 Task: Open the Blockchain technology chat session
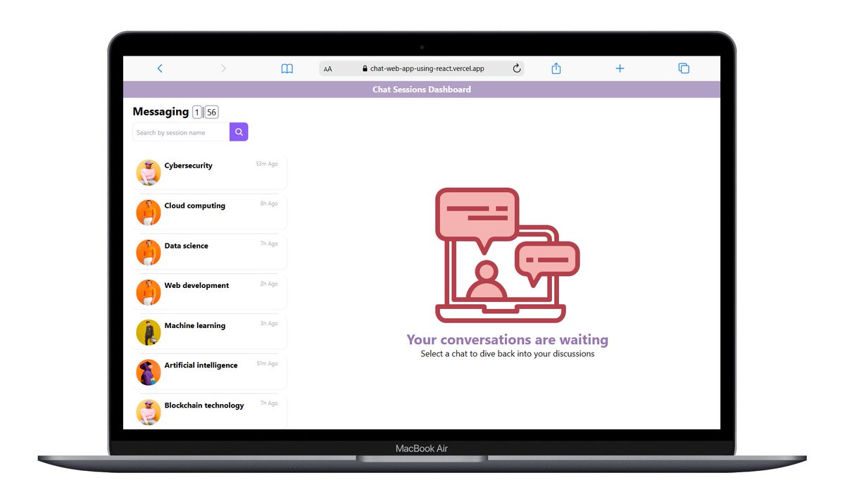[210, 412]
